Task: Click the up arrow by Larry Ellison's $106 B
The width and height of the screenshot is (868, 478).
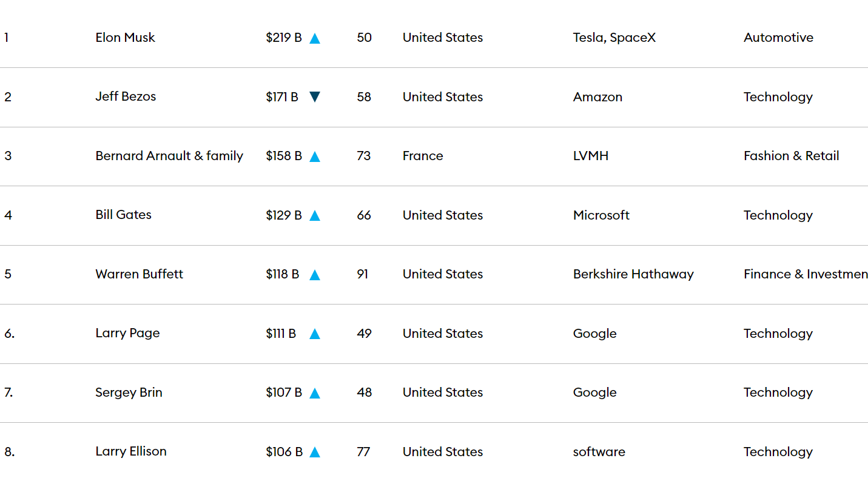Action: click(314, 452)
